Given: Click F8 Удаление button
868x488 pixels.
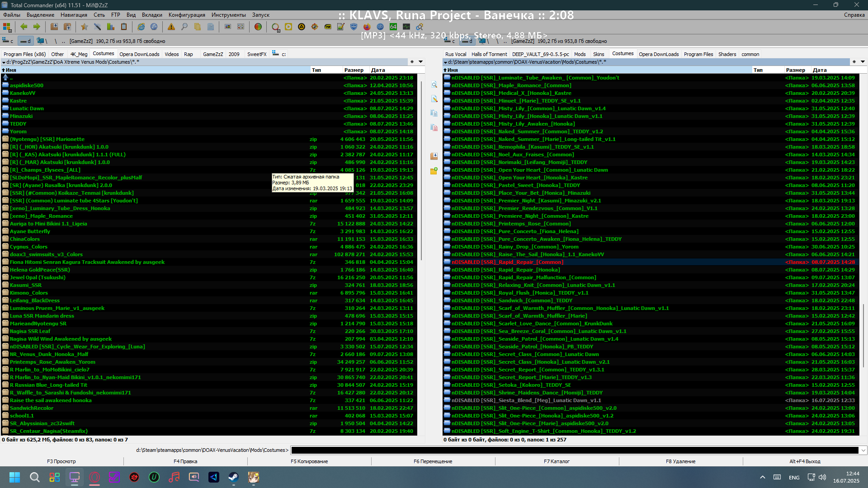Looking at the screenshot, I should coord(681,461).
